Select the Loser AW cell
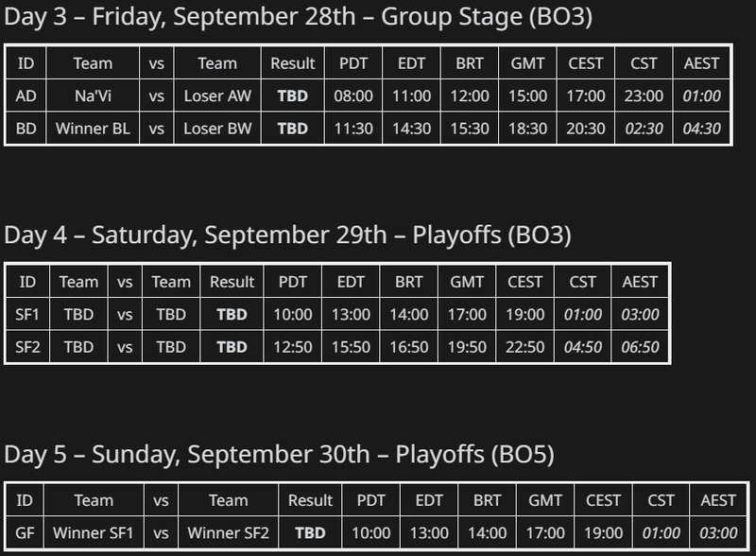Viewport: 756px width, 556px height. pyautogui.click(x=217, y=96)
